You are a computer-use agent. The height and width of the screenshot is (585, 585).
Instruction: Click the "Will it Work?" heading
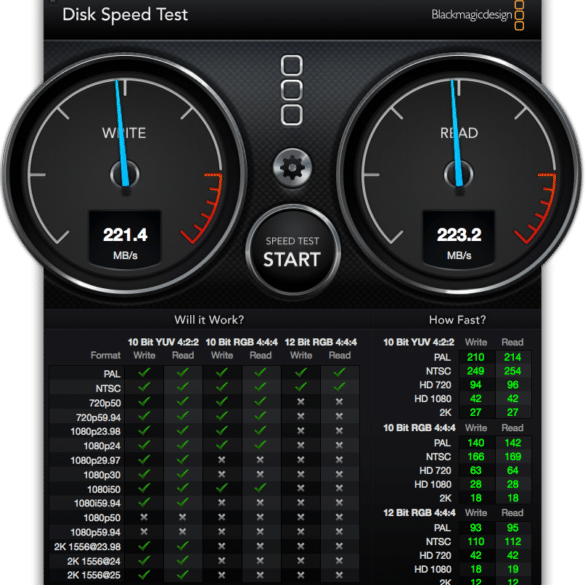coord(209,320)
